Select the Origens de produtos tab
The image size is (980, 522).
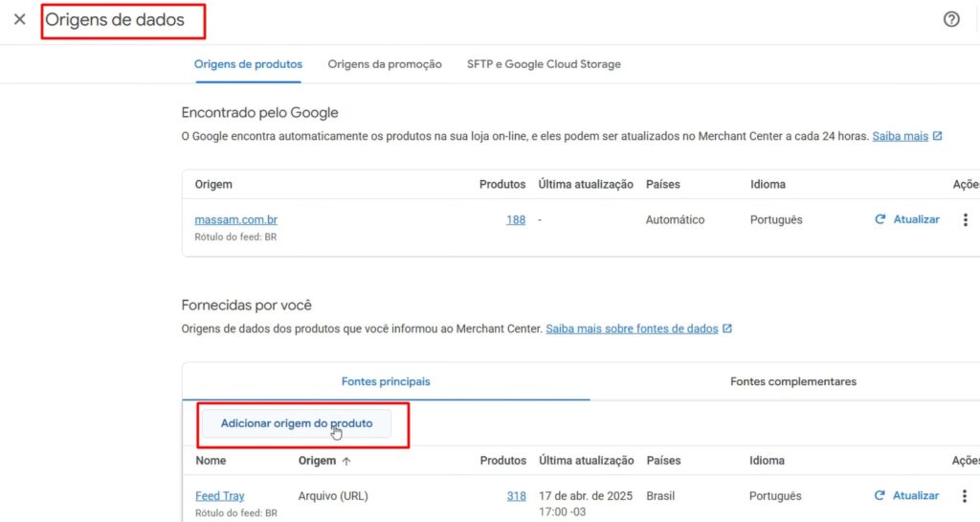pos(248,64)
